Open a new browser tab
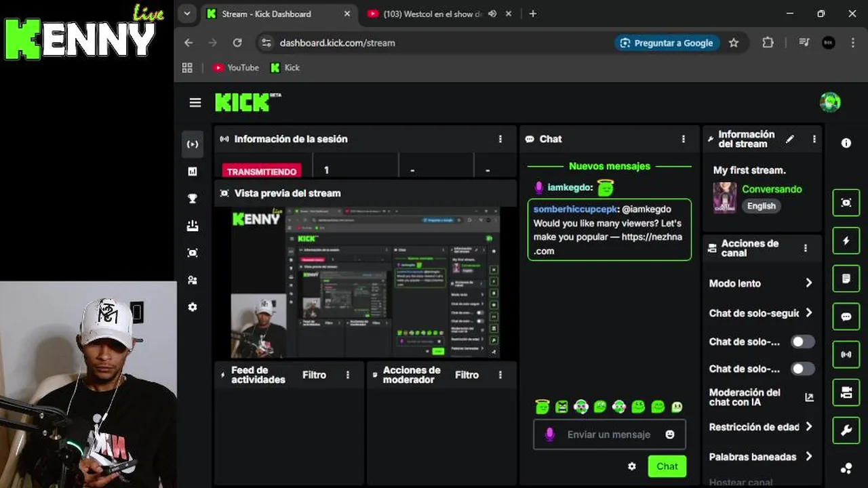 click(533, 14)
